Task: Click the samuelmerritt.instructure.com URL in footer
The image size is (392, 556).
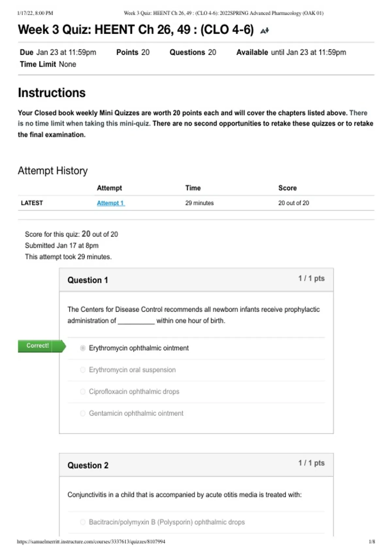Action: tap(91, 542)
